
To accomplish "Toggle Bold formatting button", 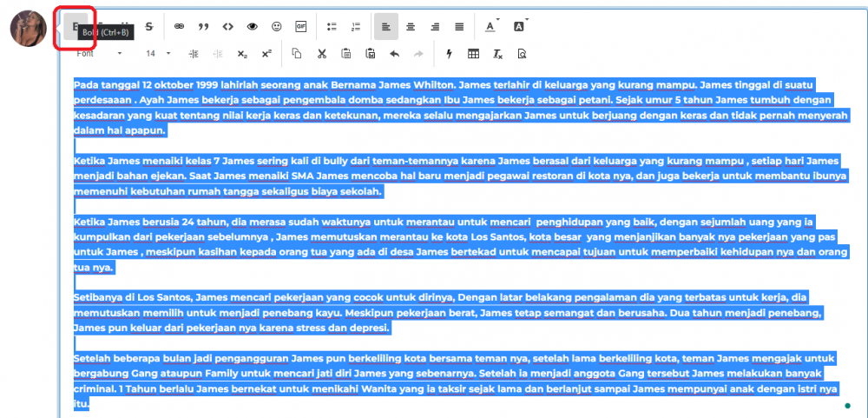I will [76, 27].
